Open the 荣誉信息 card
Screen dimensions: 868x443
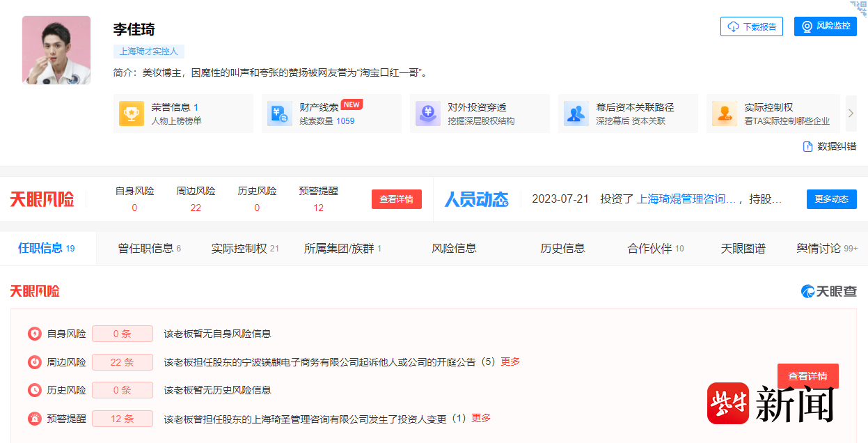point(183,114)
